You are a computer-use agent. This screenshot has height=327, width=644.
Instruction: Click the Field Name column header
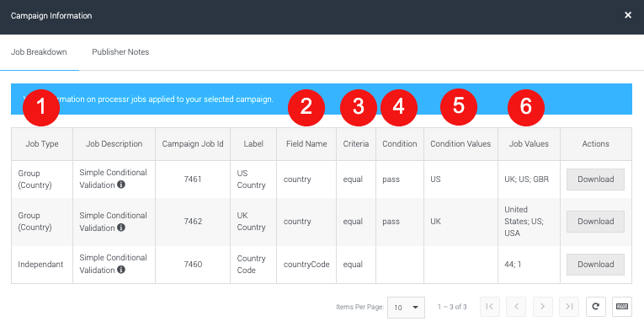tap(306, 144)
